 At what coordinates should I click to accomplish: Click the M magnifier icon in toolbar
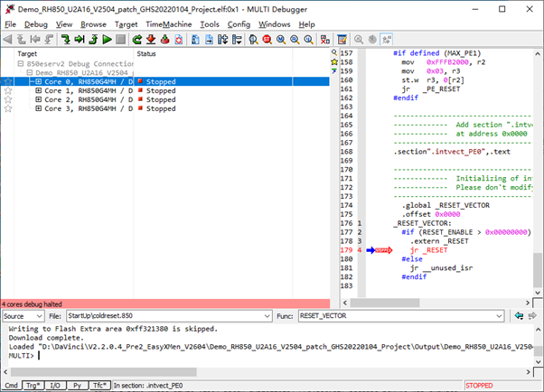click(x=281, y=39)
